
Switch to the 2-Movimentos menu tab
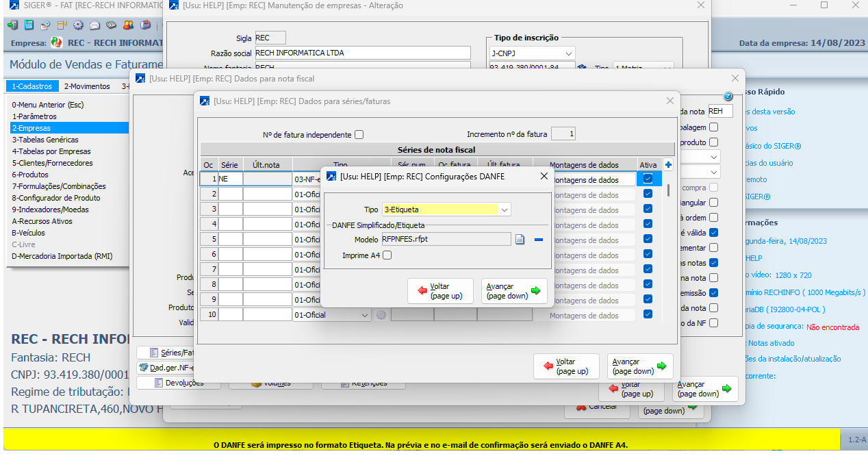click(87, 86)
